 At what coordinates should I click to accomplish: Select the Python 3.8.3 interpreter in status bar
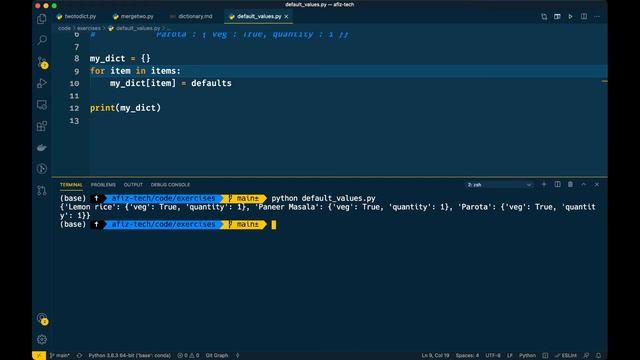coord(129,356)
